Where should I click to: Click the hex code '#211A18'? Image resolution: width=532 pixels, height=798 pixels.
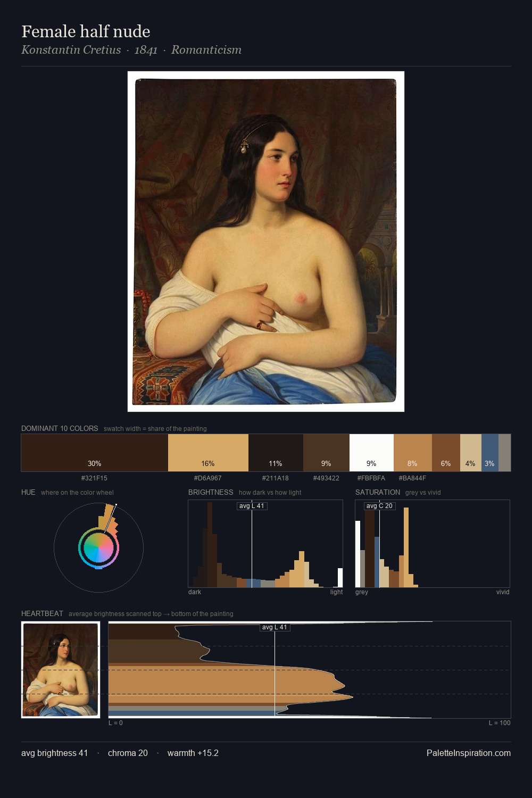[x=276, y=478]
